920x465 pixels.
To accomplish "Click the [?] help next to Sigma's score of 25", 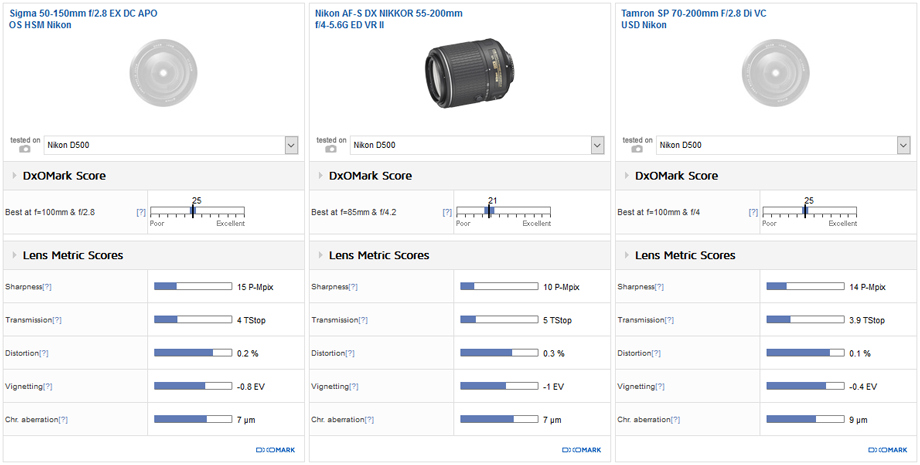I will coord(141,212).
